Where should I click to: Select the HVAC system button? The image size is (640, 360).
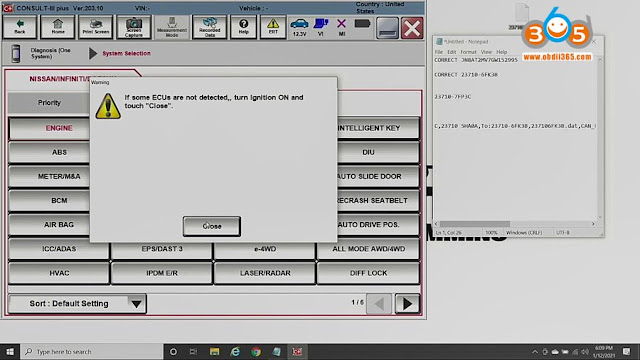pyautogui.click(x=59, y=273)
